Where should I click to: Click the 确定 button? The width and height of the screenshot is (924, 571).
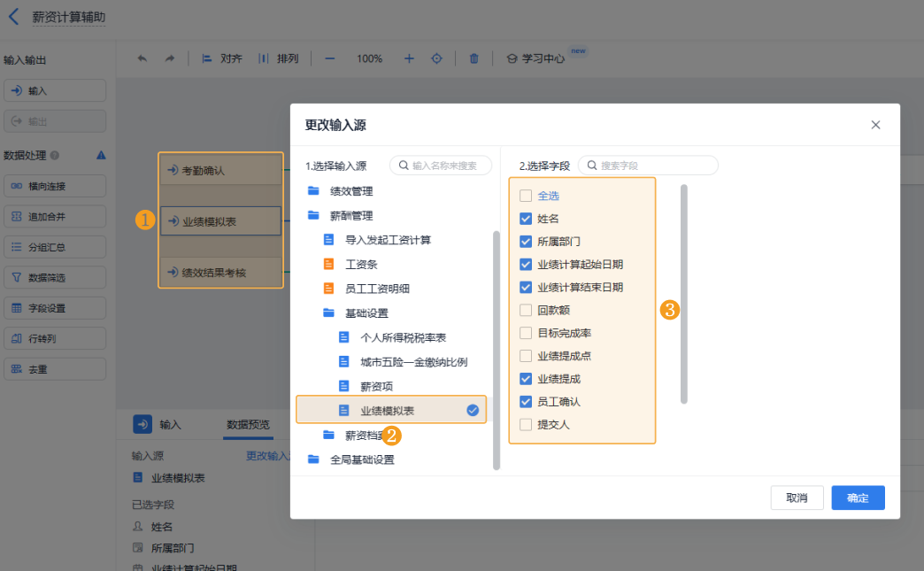click(x=858, y=498)
